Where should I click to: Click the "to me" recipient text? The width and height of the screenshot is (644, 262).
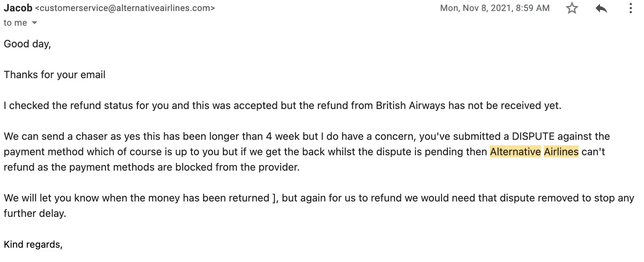(15, 23)
